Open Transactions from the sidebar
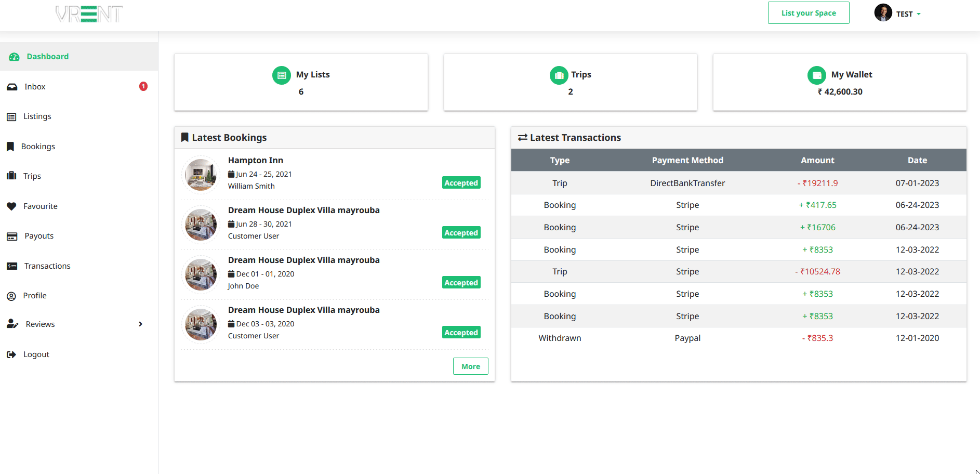 [47, 266]
